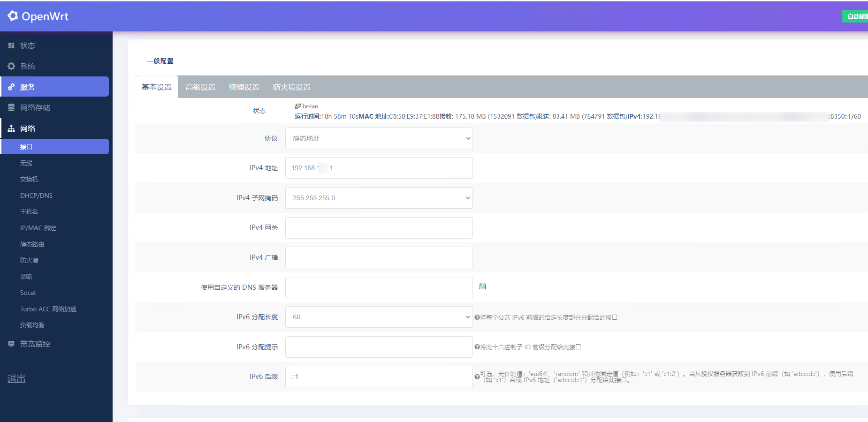Click the 带宽监控 monitor icon
868x422 pixels.
click(11, 344)
